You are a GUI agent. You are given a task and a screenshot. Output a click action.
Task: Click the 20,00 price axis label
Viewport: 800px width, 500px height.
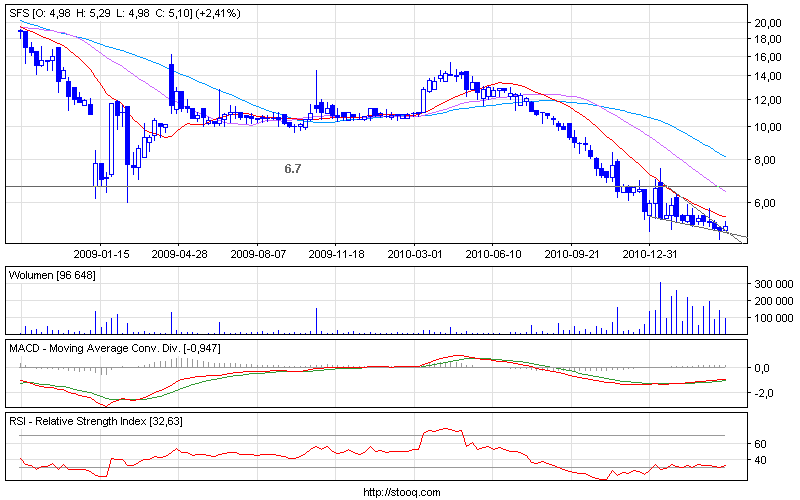pos(767,22)
